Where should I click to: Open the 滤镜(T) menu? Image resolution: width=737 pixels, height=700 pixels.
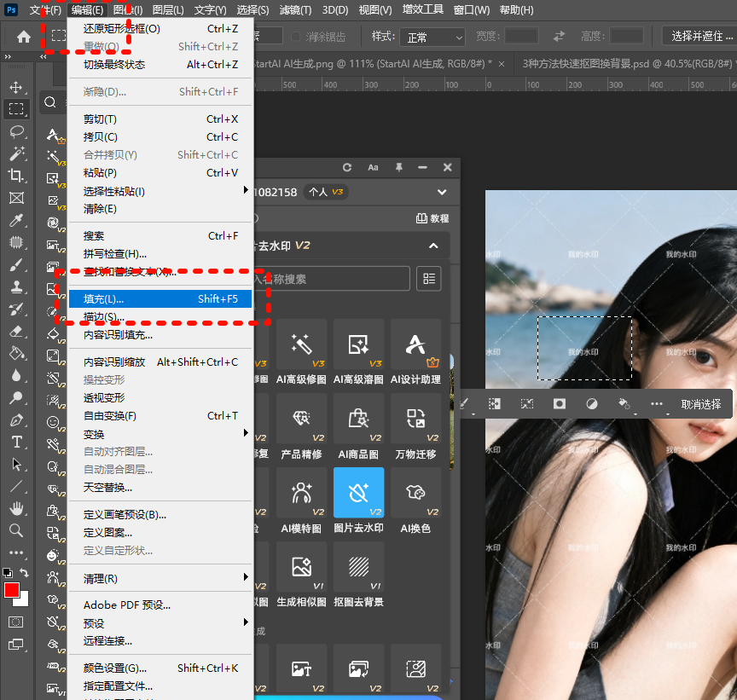[x=296, y=10]
